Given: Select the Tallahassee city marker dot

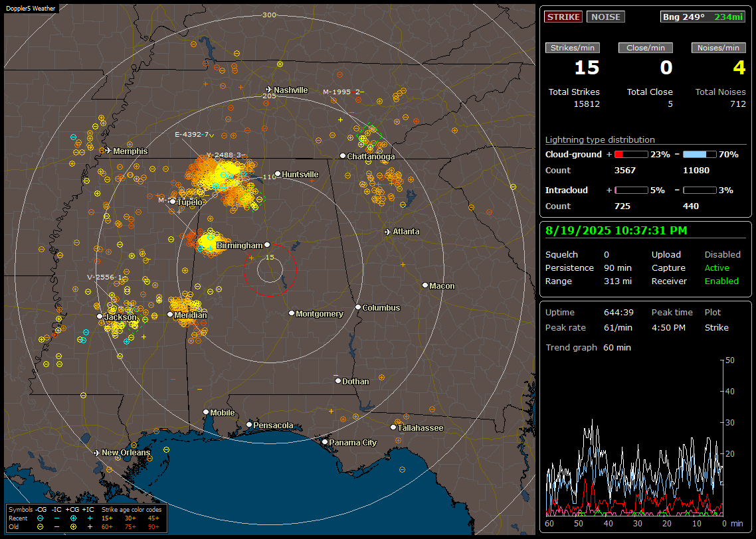Looking at the screenshot, I should click(x=393, y=427).
